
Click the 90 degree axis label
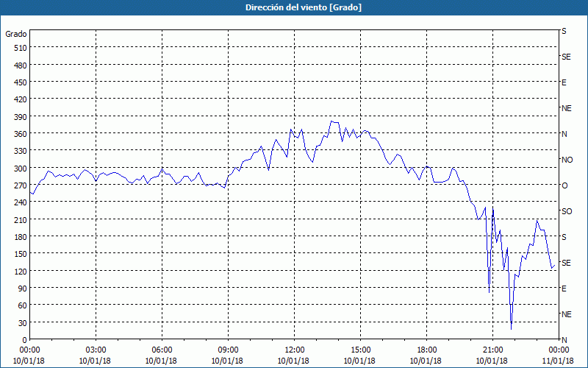coord(23,289)
